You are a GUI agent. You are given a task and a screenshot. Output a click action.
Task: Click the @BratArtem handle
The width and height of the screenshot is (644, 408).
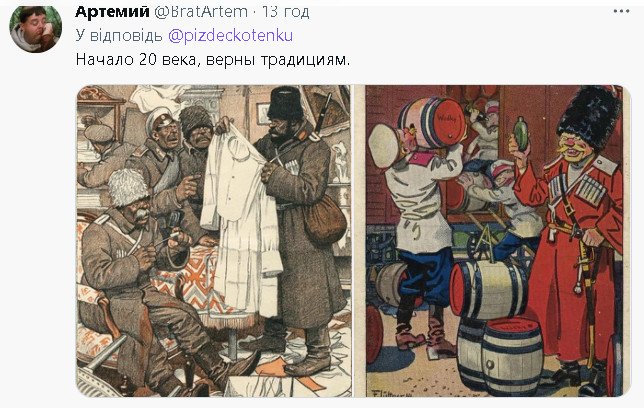[x=201, y=12]
